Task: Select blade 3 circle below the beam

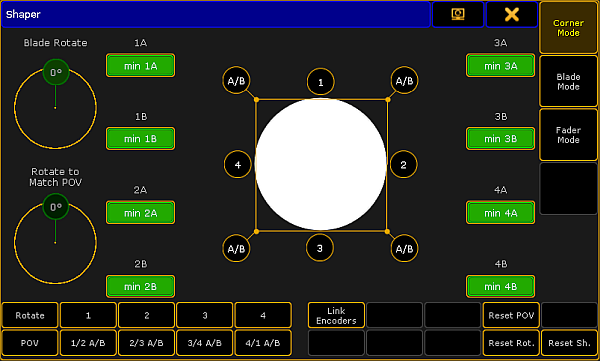Action: point(320,248)
